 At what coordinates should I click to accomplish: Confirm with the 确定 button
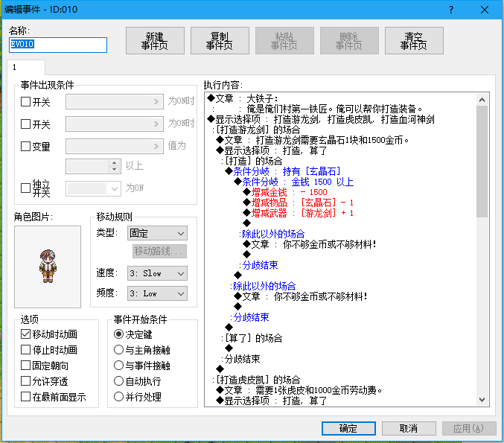(348, 428)
